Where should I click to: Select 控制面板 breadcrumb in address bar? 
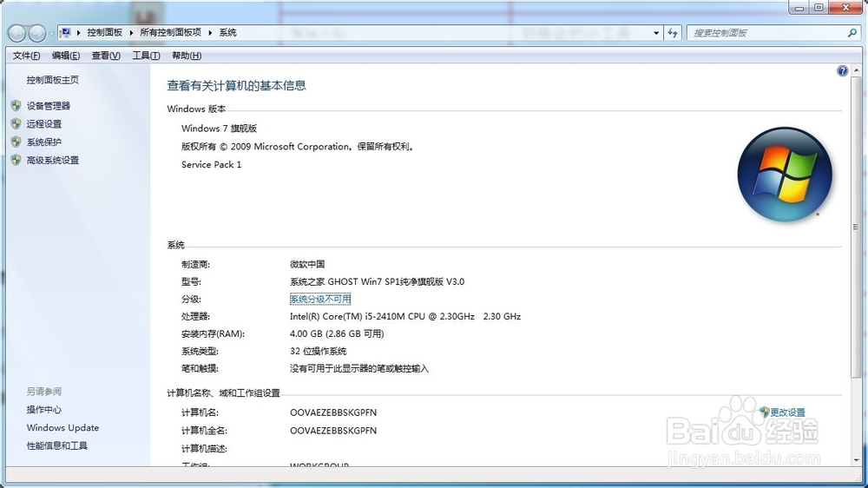(105, 33)
